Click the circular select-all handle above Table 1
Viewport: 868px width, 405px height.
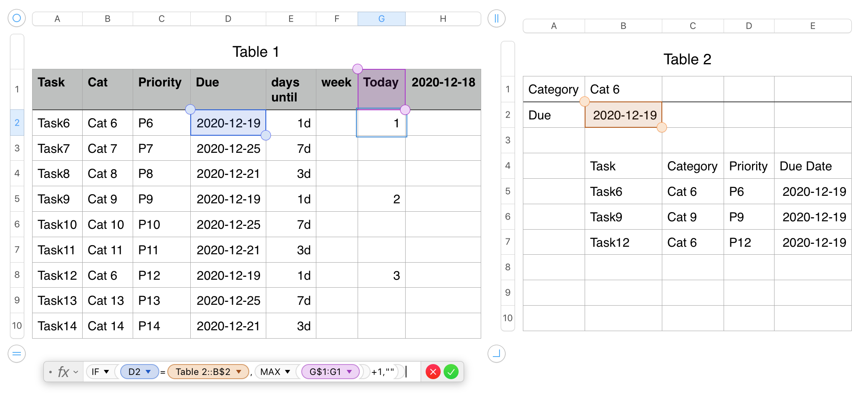(17, 18)
